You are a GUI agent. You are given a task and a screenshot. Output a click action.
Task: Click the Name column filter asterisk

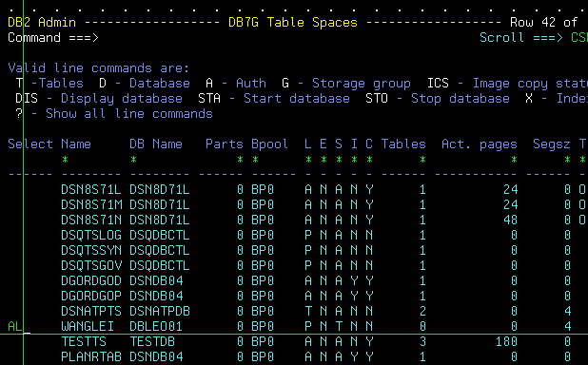tap(66, 160)
